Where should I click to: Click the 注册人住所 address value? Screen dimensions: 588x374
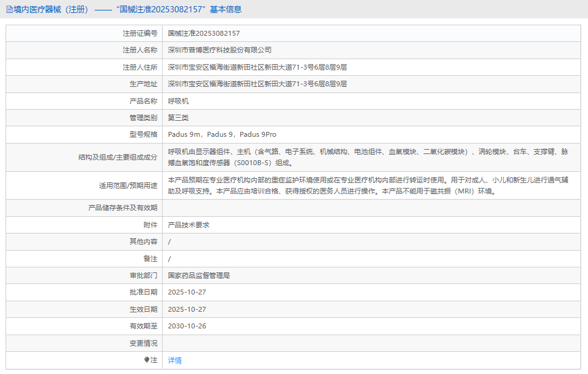click(x=257, y=67)
